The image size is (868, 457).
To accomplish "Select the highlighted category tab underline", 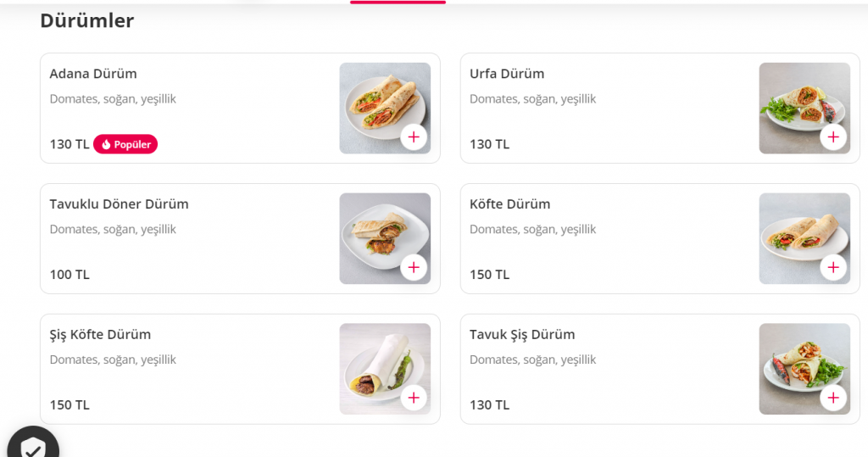I will tap(398, 3).
